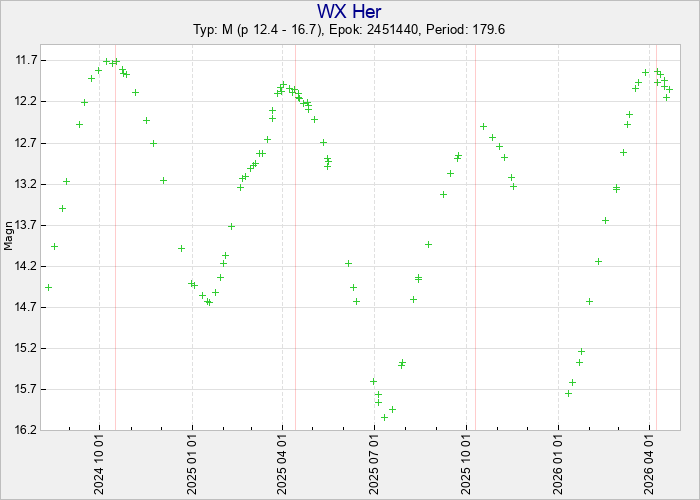
Task: Click the faintest data point of July 2025
Action: pos(384,417)
